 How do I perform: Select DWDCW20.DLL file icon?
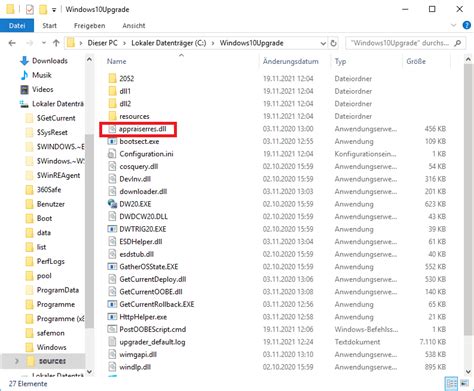pyautogui.click(x=112, y=216)
